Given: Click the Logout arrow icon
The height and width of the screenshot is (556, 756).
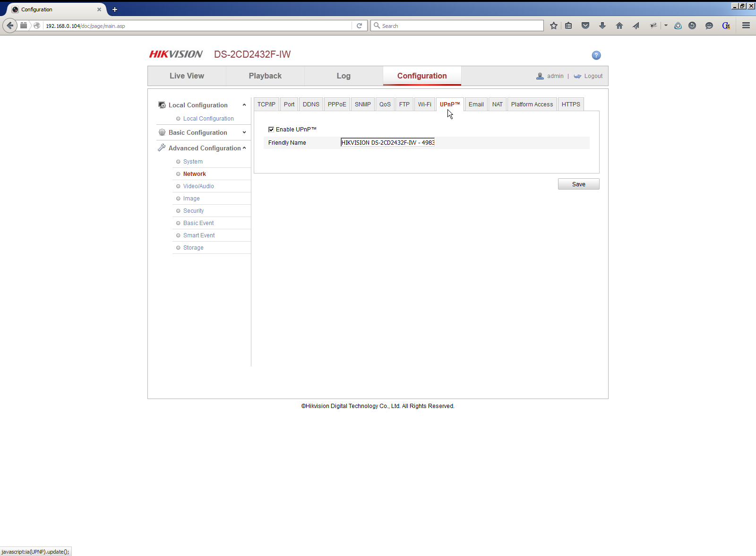Looking at the screenshot, I should (x=577, y=76).
